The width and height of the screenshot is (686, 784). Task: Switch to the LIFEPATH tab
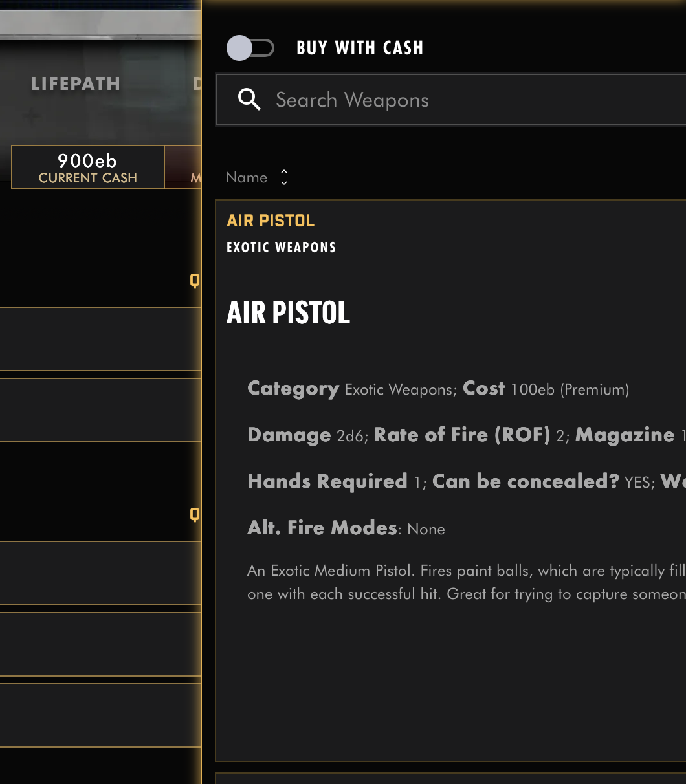click(76, 83)
